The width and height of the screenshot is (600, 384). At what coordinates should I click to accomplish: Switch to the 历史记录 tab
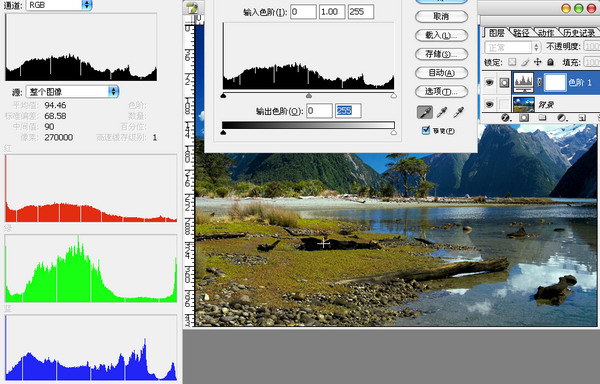[579, 33]
